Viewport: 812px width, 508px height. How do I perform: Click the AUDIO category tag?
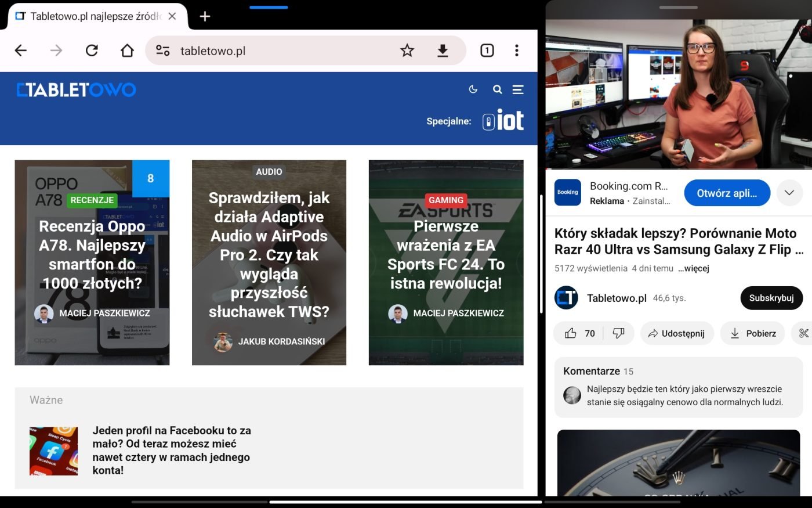click(x=269, y=172)
